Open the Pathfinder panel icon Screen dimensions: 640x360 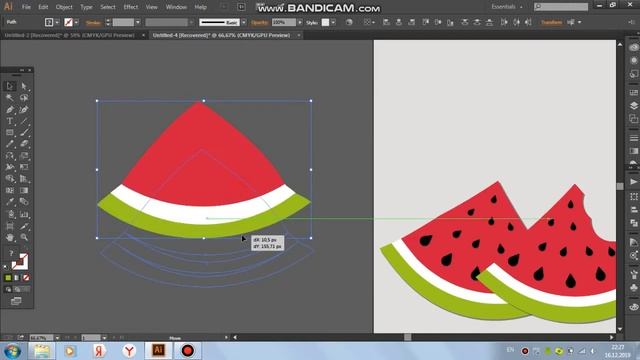(x=633, y=223)
